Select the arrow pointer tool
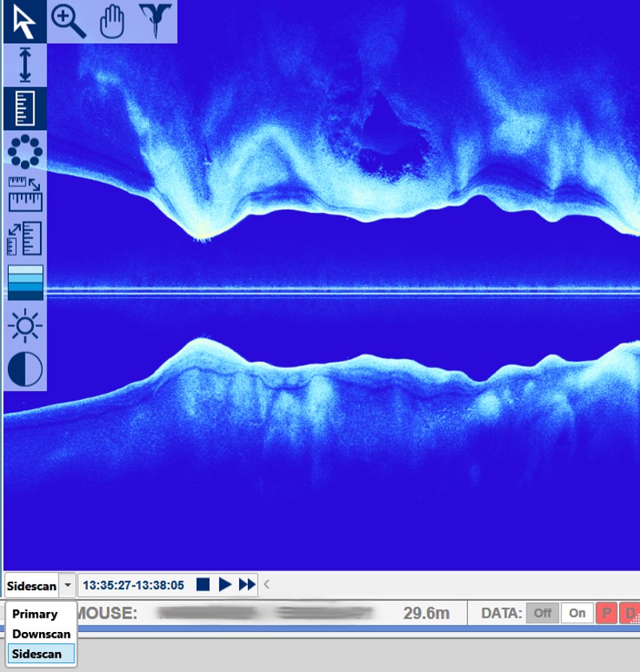The height and width of the screenshot is (672, 640). tap(24, 22)
